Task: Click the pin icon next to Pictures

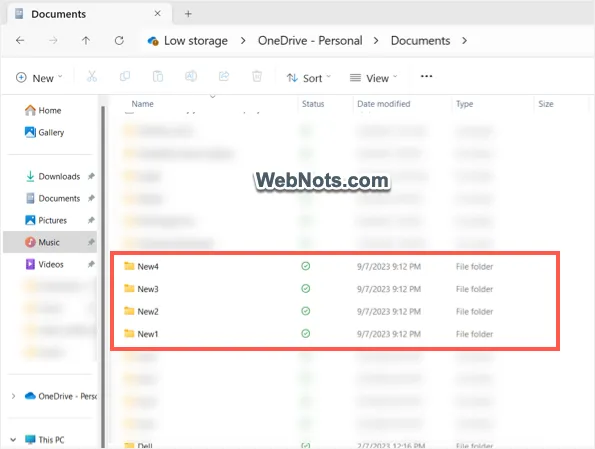Action: (91, 220)
